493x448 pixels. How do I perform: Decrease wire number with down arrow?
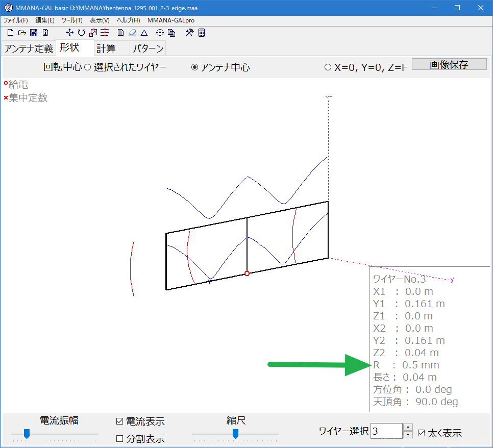(x=408, y=435)
